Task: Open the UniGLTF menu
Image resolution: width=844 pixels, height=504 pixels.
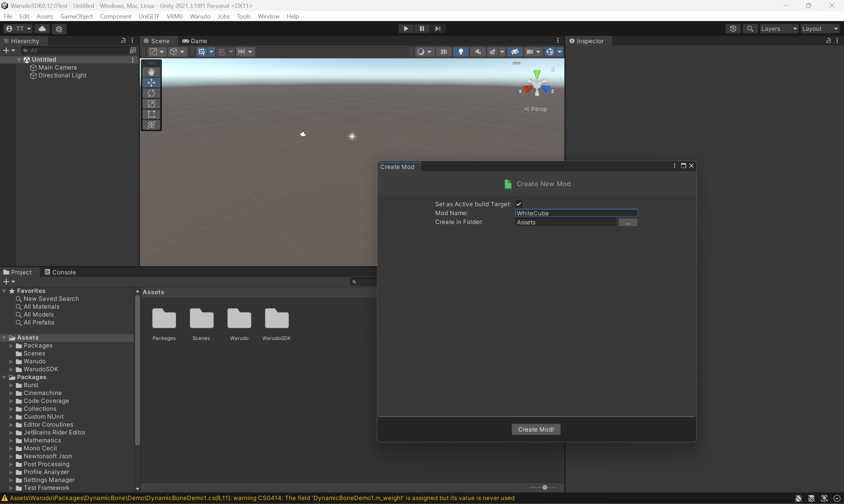Action: click(149, 16)
